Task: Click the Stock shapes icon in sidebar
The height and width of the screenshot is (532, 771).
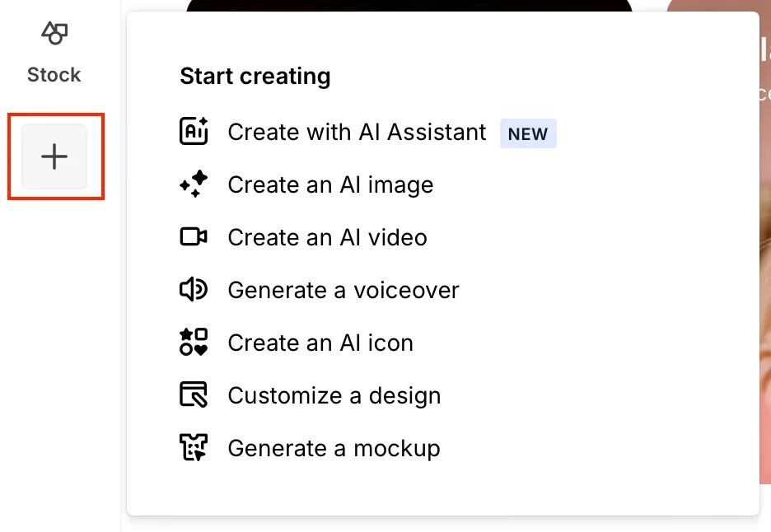Action: click(54, 34)
